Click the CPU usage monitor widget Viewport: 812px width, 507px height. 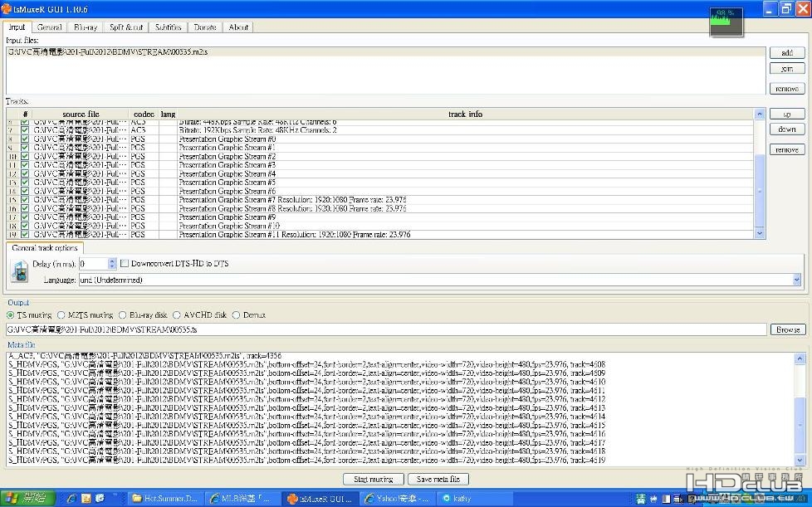coord(726,22)
